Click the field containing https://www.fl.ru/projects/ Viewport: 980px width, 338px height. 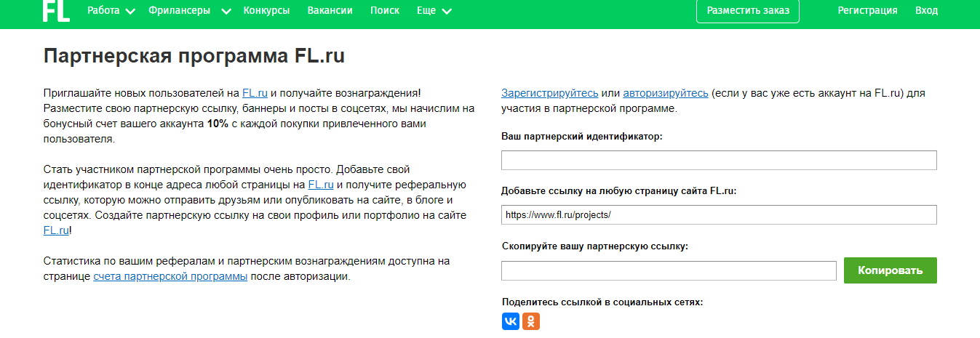pyautogui.click(x=719, y=215)
